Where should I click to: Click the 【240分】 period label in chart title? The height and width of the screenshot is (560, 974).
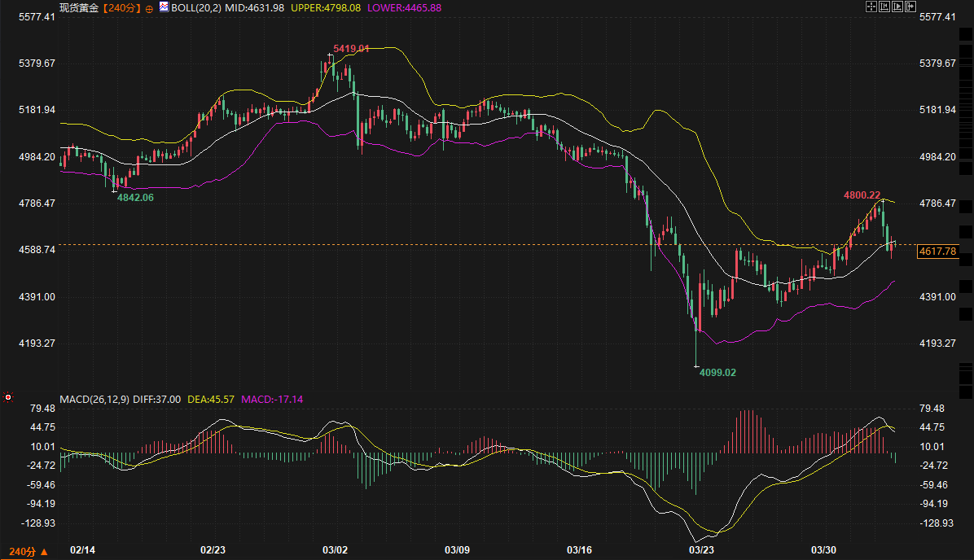click(x=121, y=7)
